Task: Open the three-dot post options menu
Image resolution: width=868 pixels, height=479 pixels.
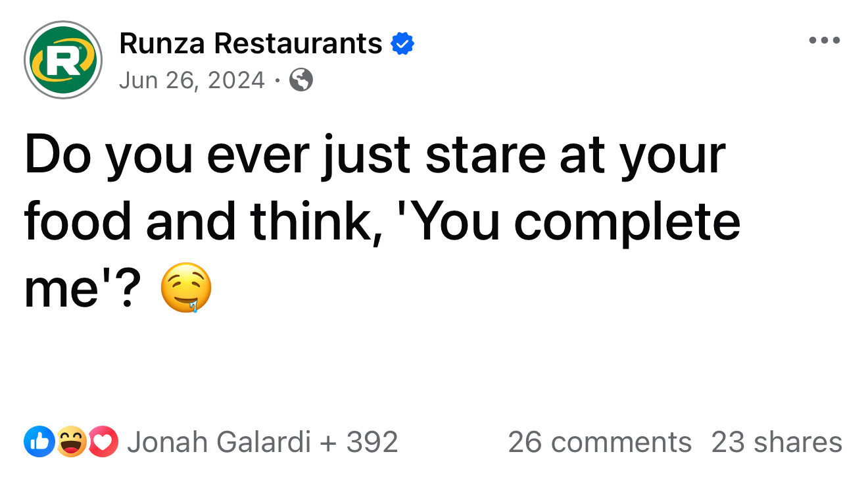Action: tap(825, 41)
